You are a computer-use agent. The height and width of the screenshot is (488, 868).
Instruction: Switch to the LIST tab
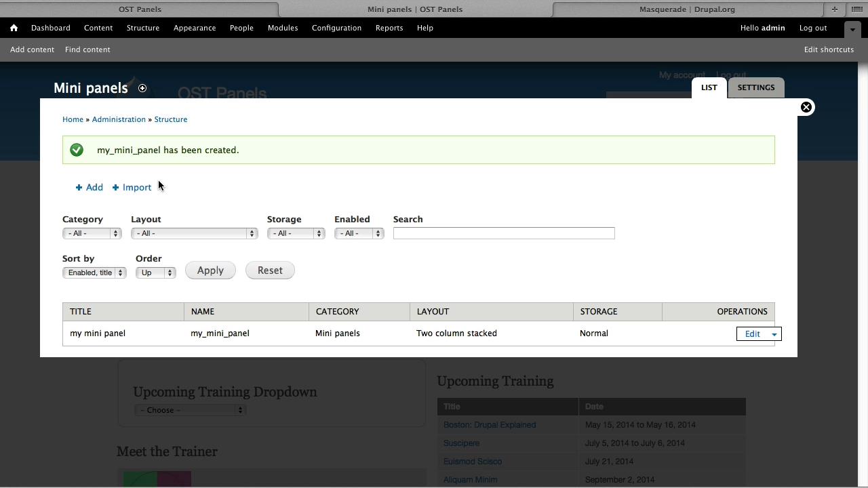709,87
